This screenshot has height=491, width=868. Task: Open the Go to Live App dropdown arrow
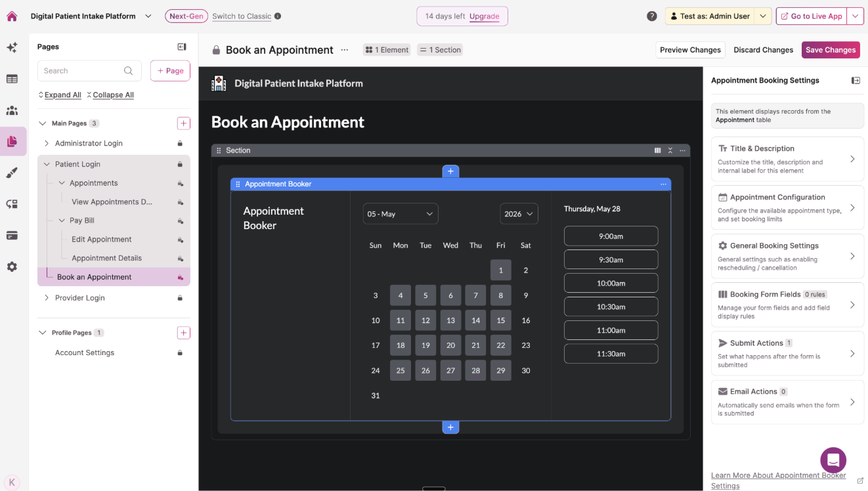click(855, 16)
